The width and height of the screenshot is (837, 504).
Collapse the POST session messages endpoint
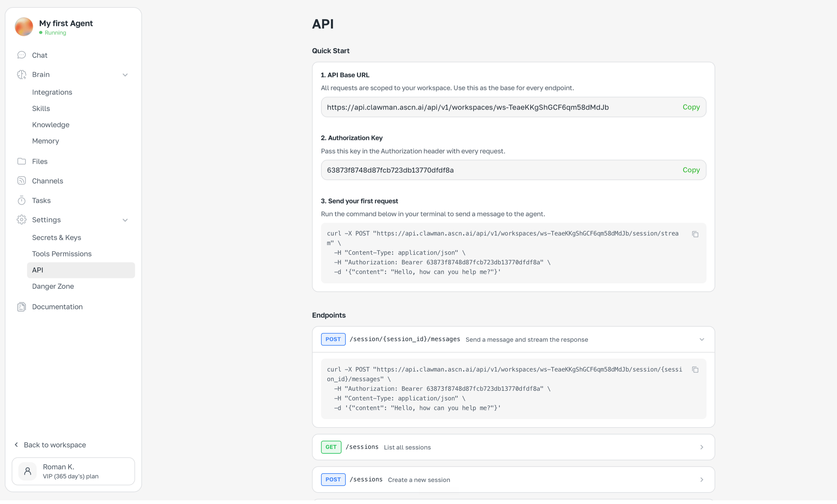(x=701, y=340)
